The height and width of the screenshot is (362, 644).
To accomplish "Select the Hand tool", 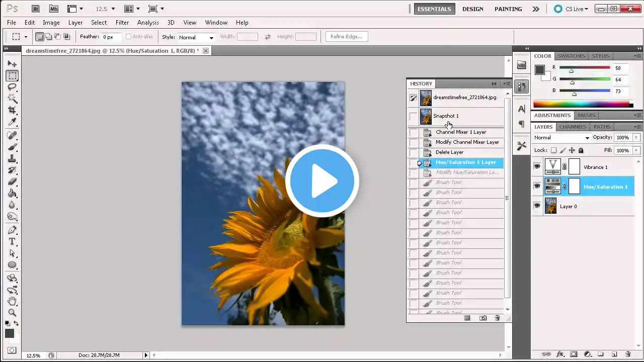I will (12, 301).
